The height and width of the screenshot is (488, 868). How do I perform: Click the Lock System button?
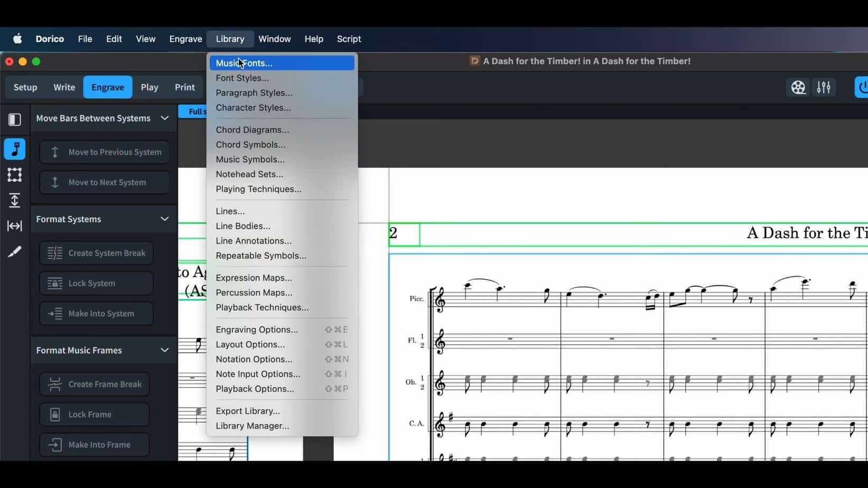tap(96, 283)
